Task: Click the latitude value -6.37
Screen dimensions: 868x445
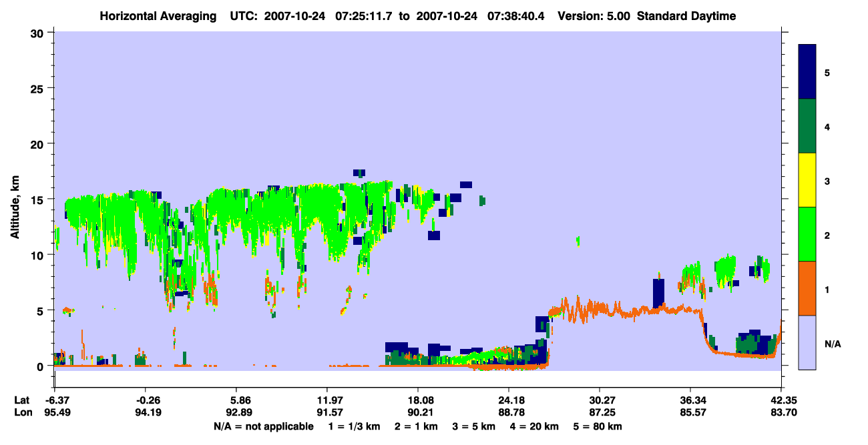Action: pyautogui.click(x=55, y=400)
